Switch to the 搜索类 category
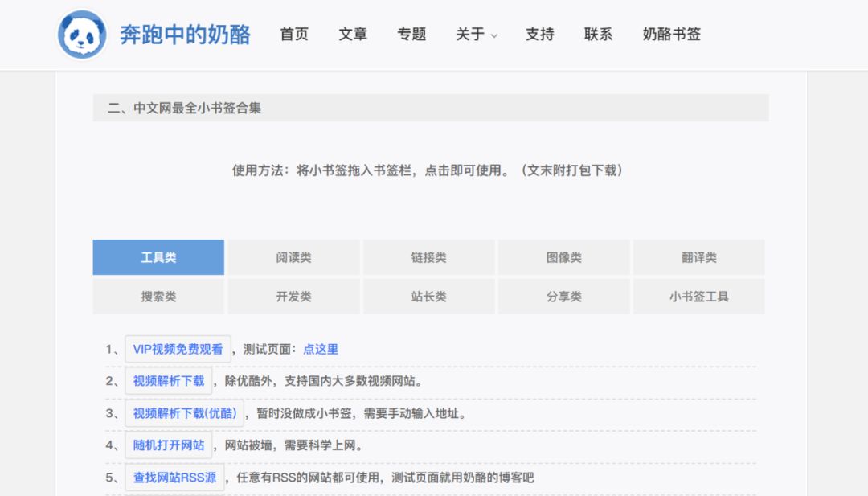This screenshot has height=496, width=868. [x=158, y=296]
